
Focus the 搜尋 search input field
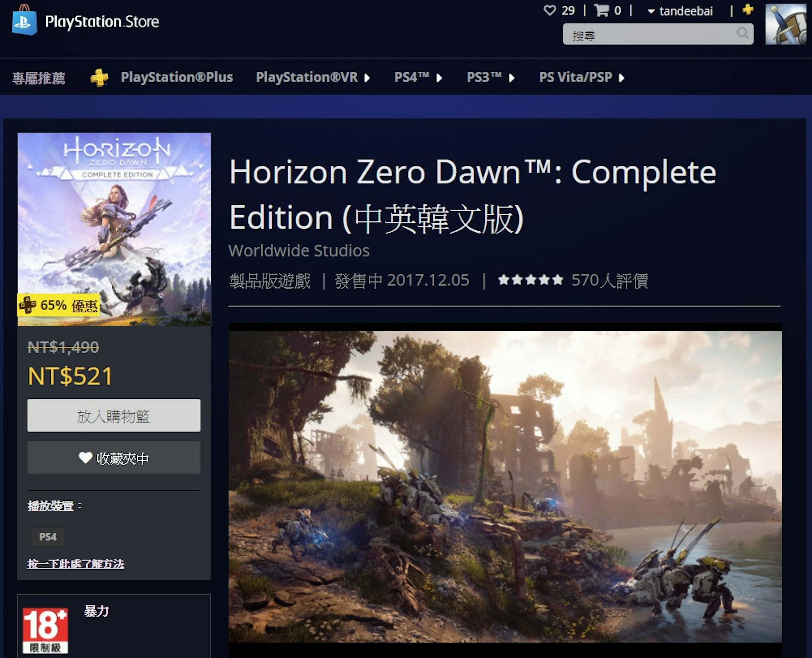(x=658, y=34)
